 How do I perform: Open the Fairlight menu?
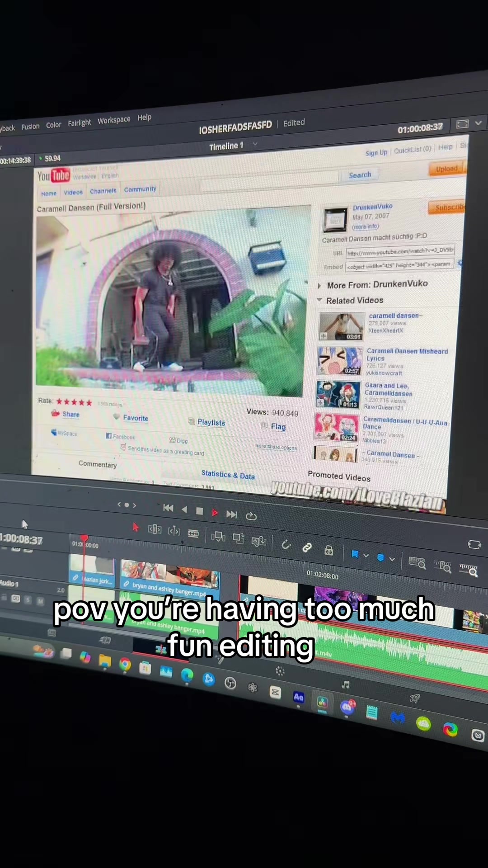(80, 123)
